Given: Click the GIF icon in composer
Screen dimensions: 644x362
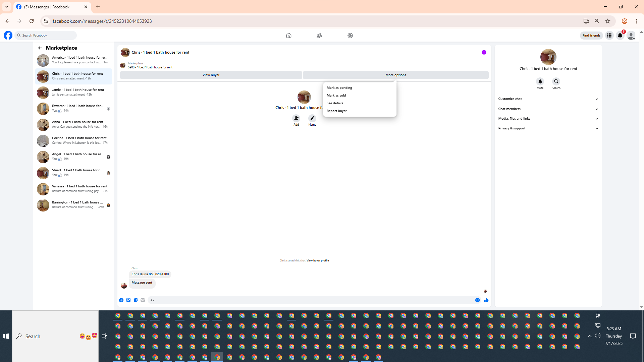Looking at the screenshot, I should pyautogui.click(x=143, y=300).
